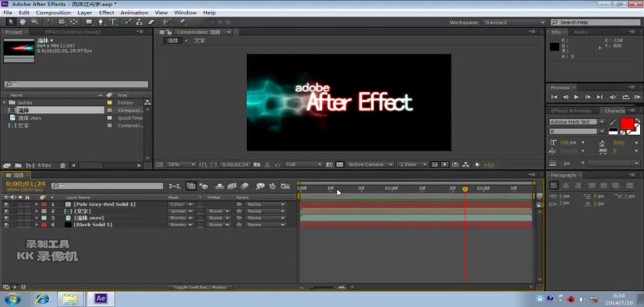Show channel and color management settings
The image size is (644, 307).
click(x=278, y=164)
